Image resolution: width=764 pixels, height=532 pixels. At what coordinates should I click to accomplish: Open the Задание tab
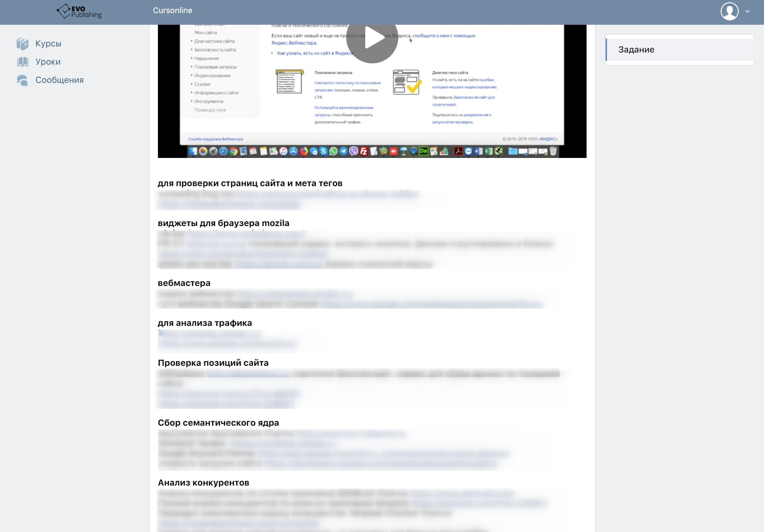coord(679,49)
